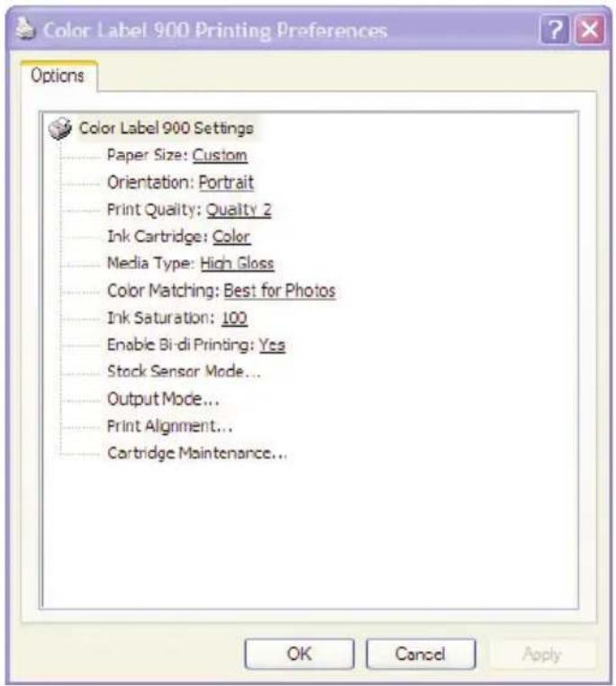
Task: Click the Color Matching label
Action: (x=163, y=291)
